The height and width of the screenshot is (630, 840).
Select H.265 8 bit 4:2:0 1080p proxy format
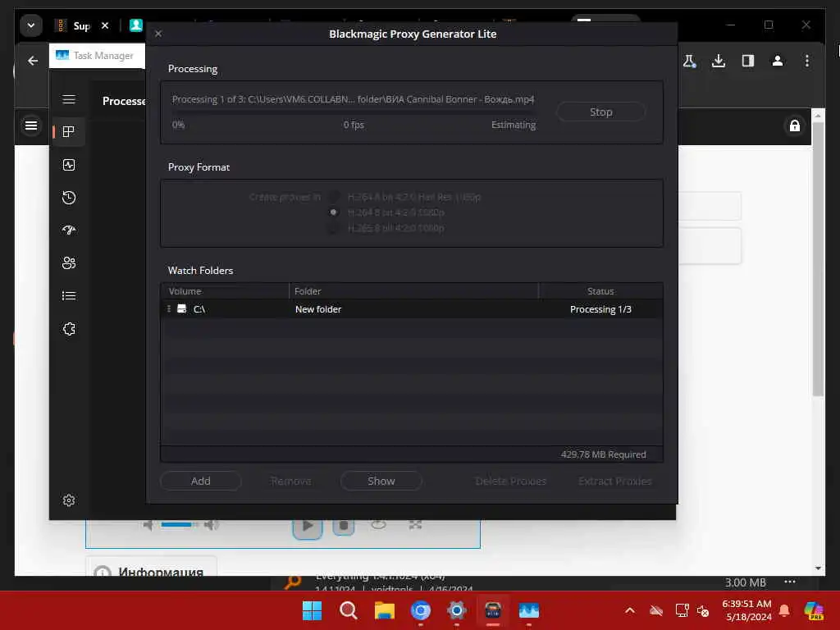[x=333, y=228]
